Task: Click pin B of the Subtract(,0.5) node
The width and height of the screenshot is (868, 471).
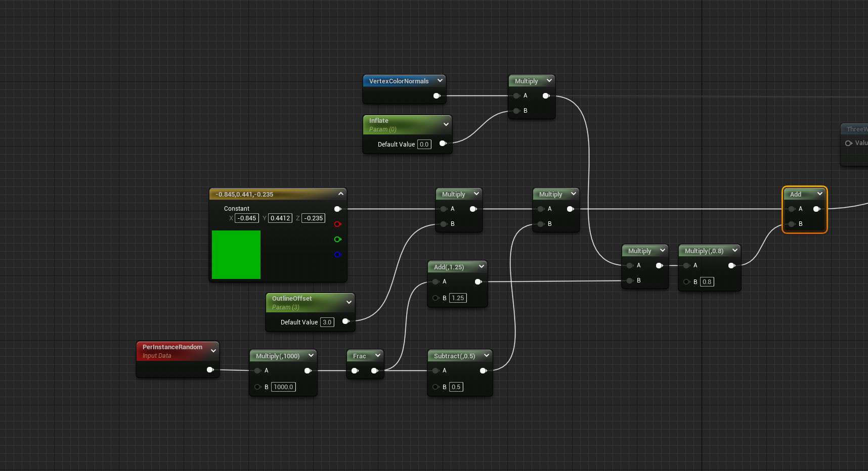Action: [x=436, y=387]
